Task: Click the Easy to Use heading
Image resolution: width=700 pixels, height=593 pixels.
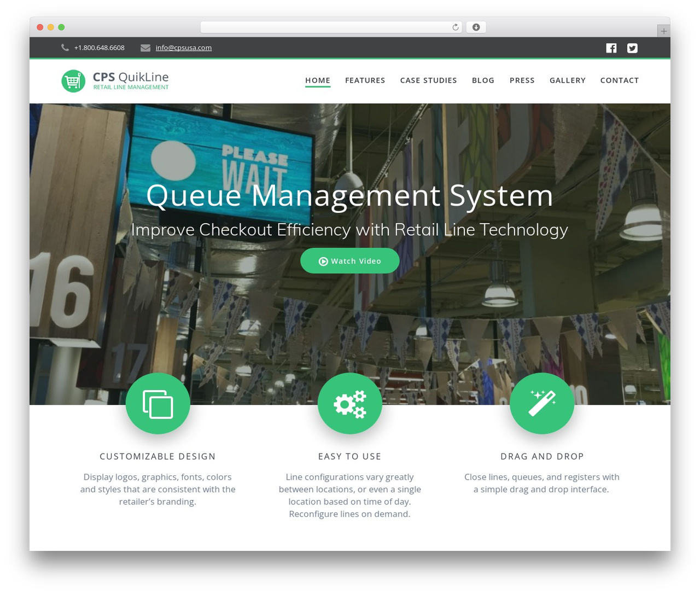Action: (350, 456)
